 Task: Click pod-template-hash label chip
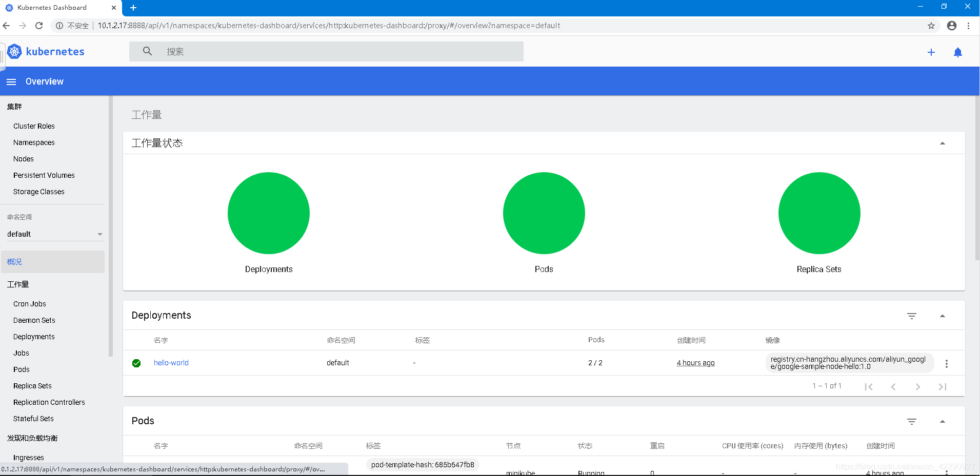[423, 465]
